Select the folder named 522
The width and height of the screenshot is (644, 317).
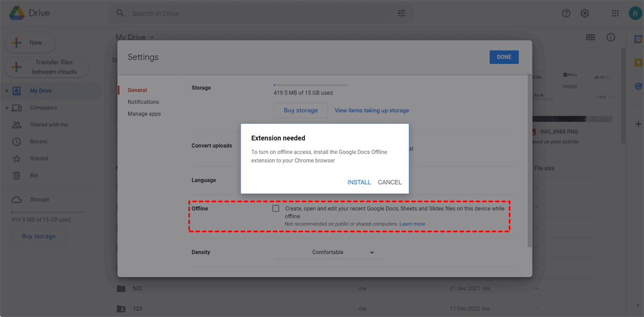click(x=137, y=289)
